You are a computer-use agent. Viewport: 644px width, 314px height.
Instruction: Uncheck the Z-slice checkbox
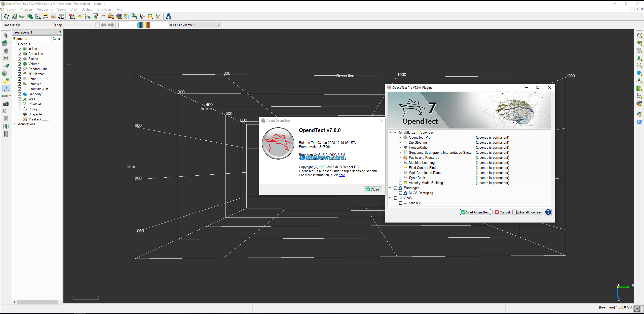click(x=20, y=59)
